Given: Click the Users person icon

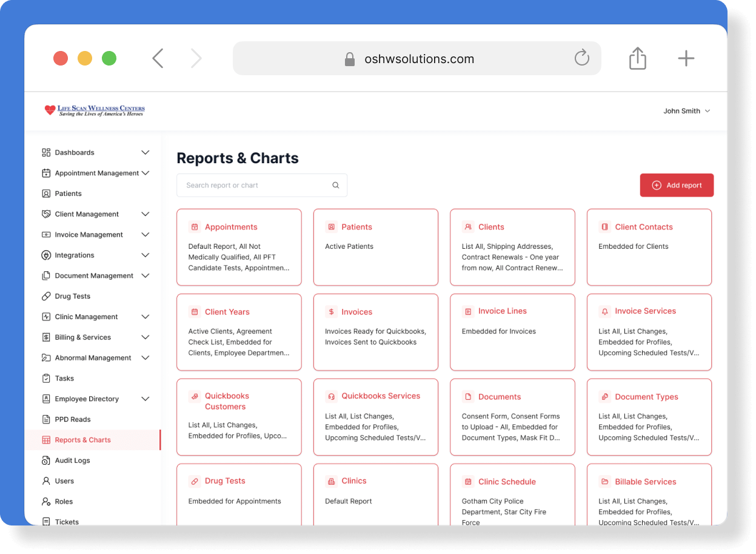Looking at the screenshot, I should tap(46, 481).
